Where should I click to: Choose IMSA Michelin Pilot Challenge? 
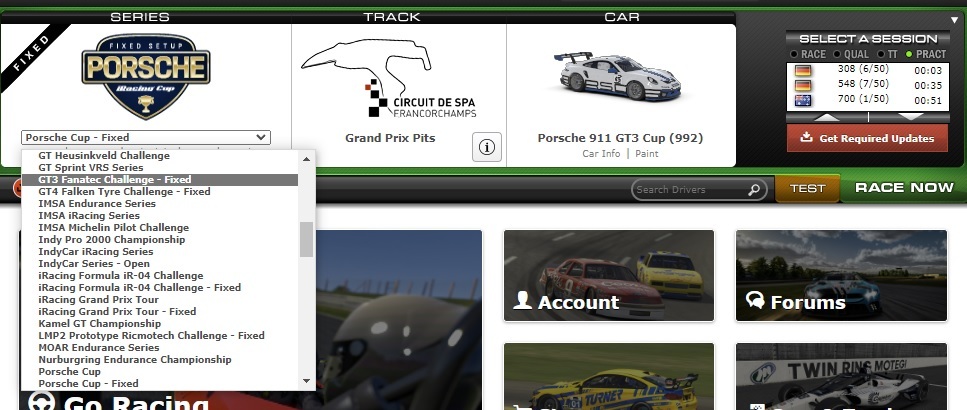coord(160,228)
